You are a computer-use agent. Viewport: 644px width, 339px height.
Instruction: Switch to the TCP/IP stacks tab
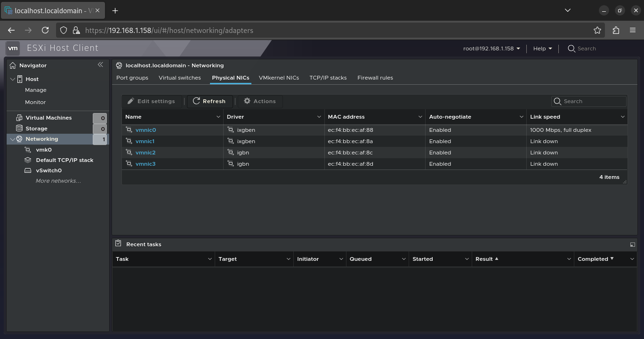pyautogui.click(x=328, y=78)
